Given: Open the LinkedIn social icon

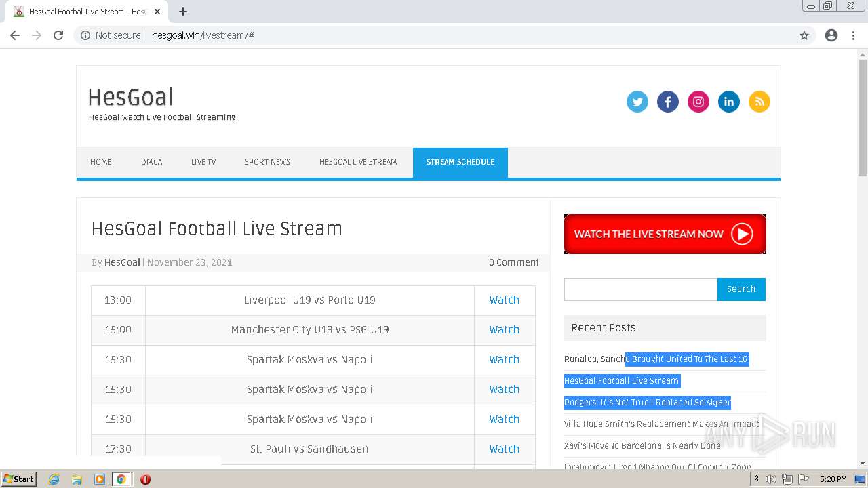Looking at the screenshot, I should pos(728,102).
